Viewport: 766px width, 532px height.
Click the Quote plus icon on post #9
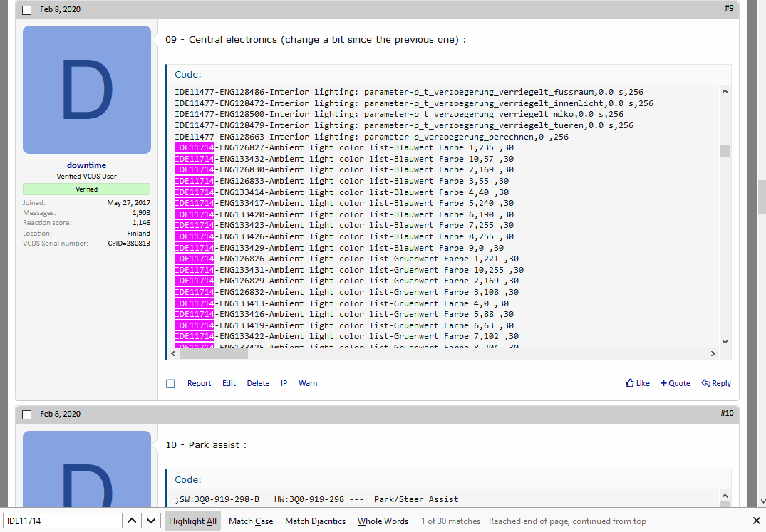(664, 383)
